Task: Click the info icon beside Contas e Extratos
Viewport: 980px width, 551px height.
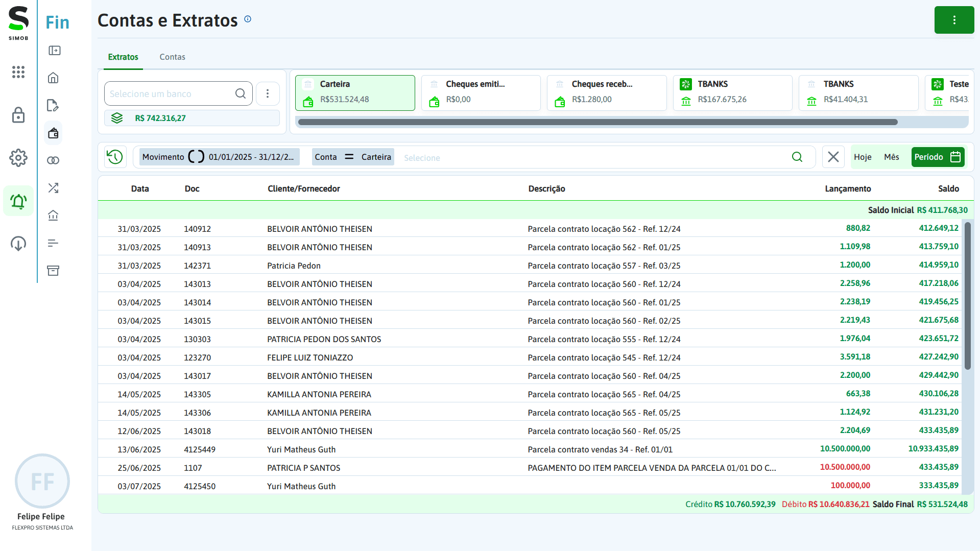Action: click(248, 19)
